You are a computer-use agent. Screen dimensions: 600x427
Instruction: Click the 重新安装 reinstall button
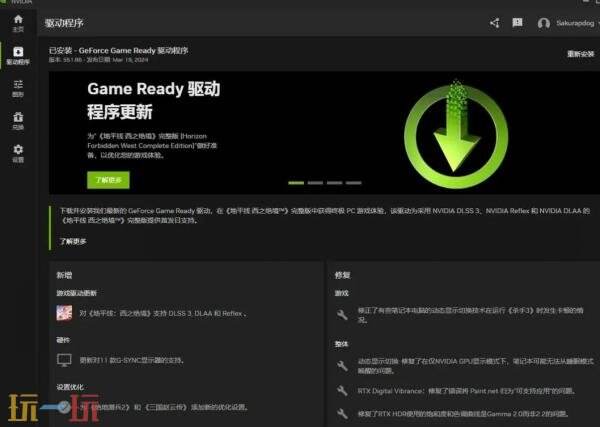pyautogui.click(x=580, y=54)
